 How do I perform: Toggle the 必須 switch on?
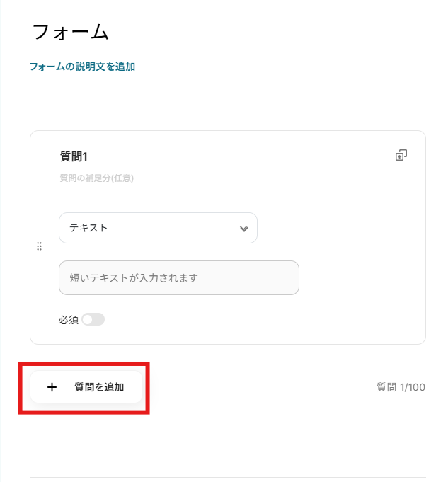click(x=93, y=320)
